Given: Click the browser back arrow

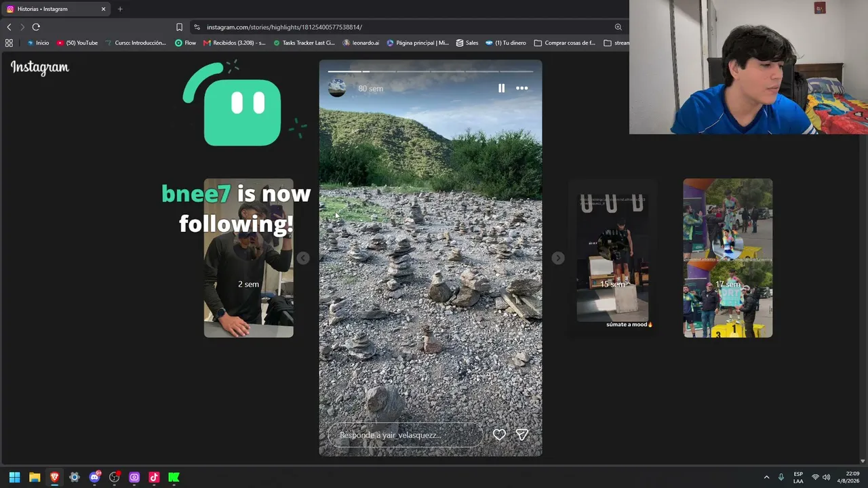Looking at the screenshot, I should [x=9, y=27].
